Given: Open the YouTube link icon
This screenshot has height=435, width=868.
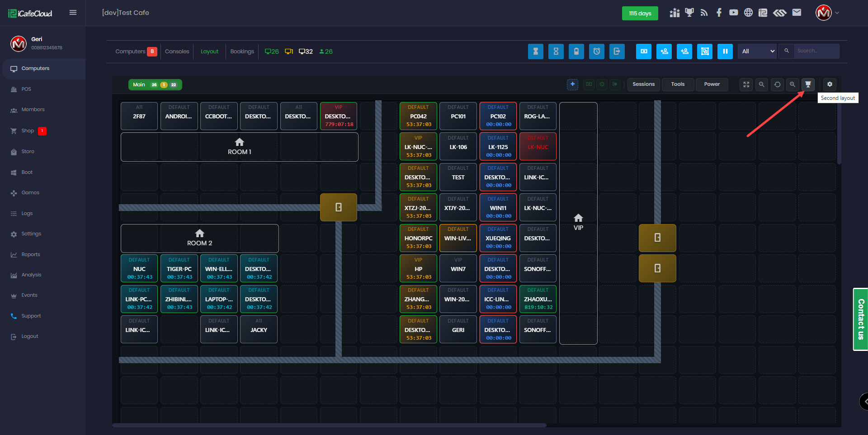Looking at the screenshot, I should (733, 13).
